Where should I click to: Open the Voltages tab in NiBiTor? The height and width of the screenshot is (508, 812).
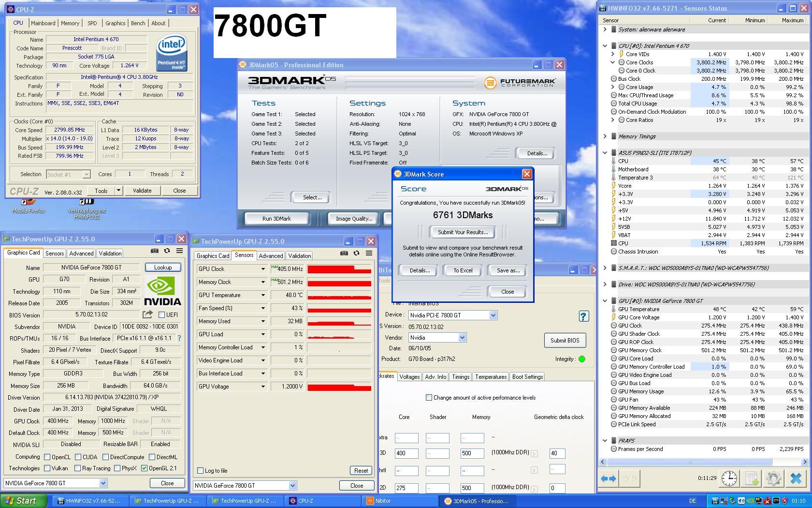[x=409, y=377]
